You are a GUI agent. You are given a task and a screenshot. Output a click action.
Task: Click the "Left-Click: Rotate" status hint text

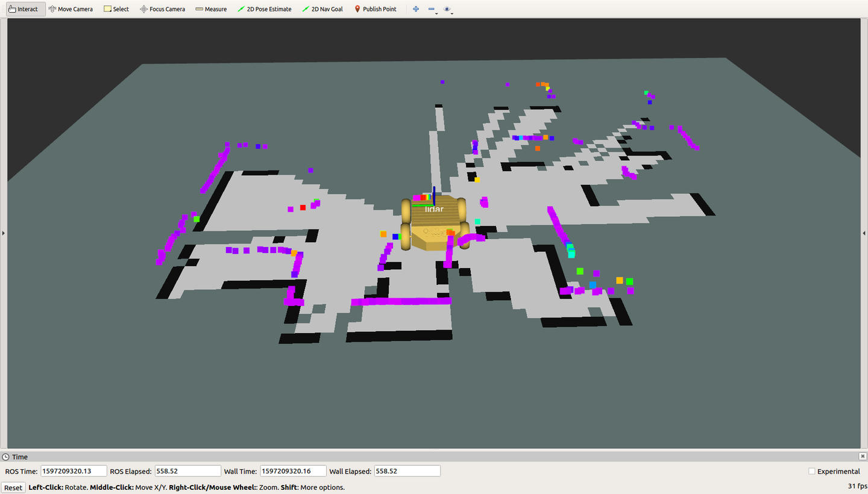pyautogui.click(x=58, y=487)
